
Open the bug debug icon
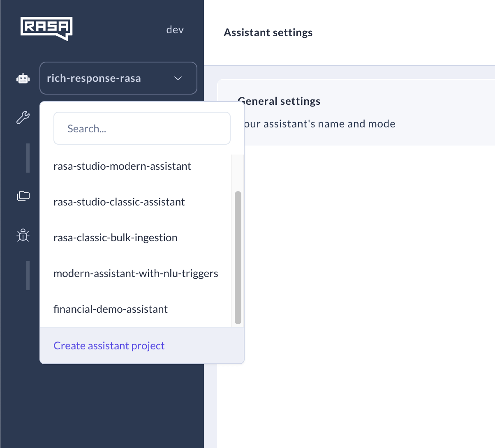click(23, 236)
